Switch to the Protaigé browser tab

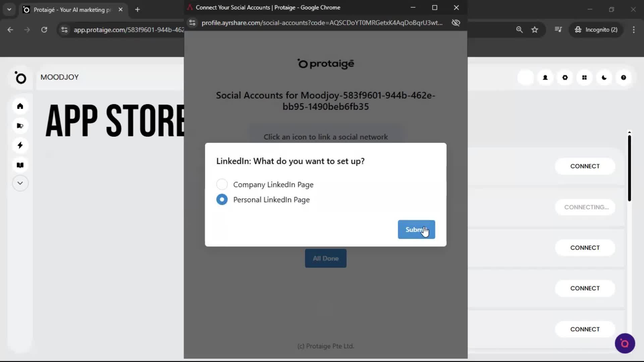[x=67, y=9]
